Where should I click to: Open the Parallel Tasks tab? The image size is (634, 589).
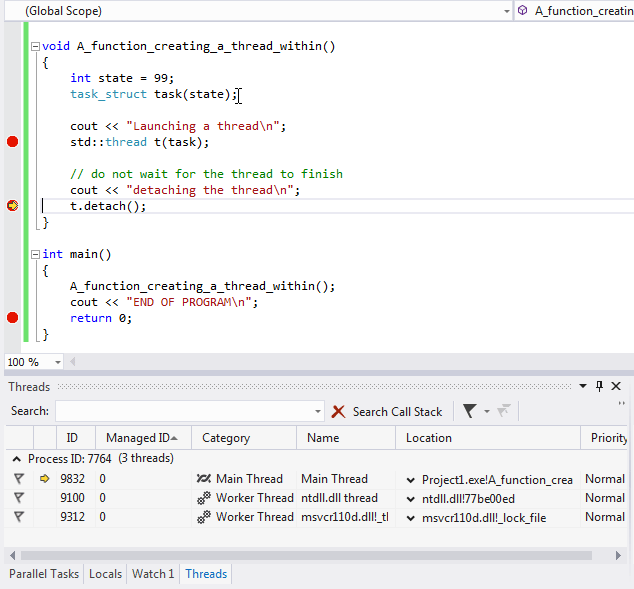tap(44, 574)
